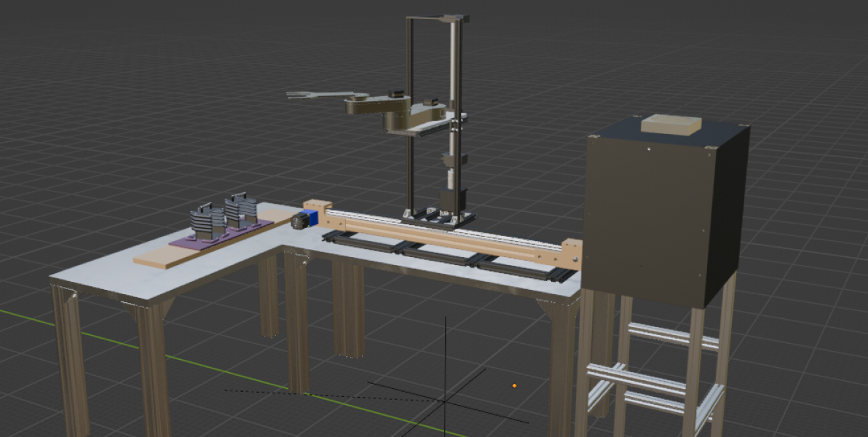The width and height of the screenshot is (868, 437).
Task: Click the beige block atop the cabinet
Action: 671,125
